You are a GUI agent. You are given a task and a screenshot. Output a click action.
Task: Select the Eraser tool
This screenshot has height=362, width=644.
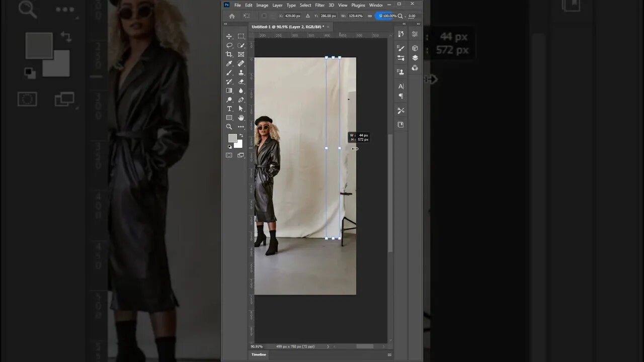pos(241,81)
